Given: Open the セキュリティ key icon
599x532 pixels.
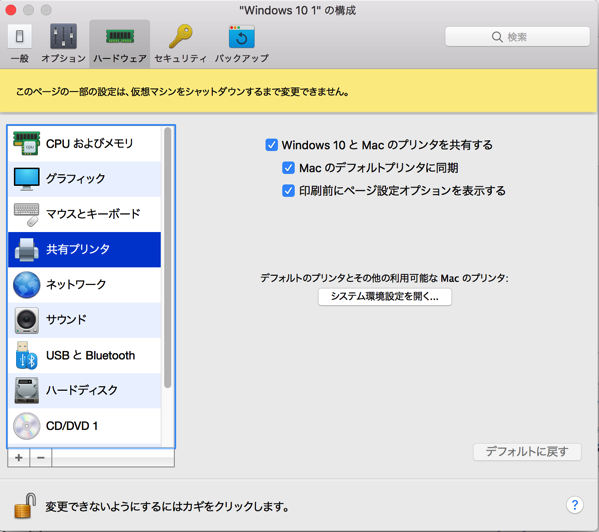Looking at the screenshot, I should point(181,36).
